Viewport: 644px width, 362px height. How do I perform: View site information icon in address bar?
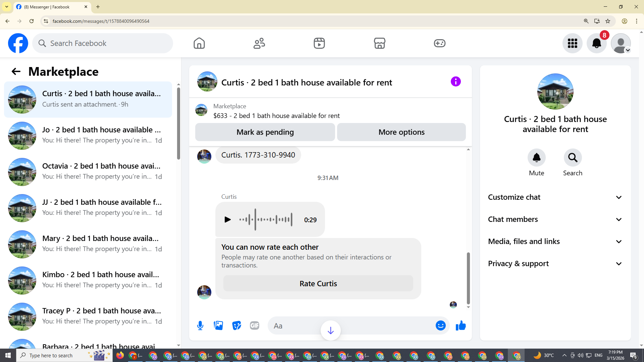pos(46,21)
